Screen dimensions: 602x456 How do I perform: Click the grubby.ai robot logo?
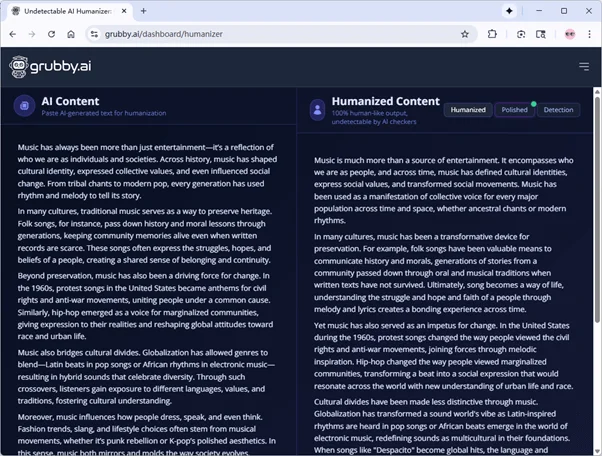18,66
